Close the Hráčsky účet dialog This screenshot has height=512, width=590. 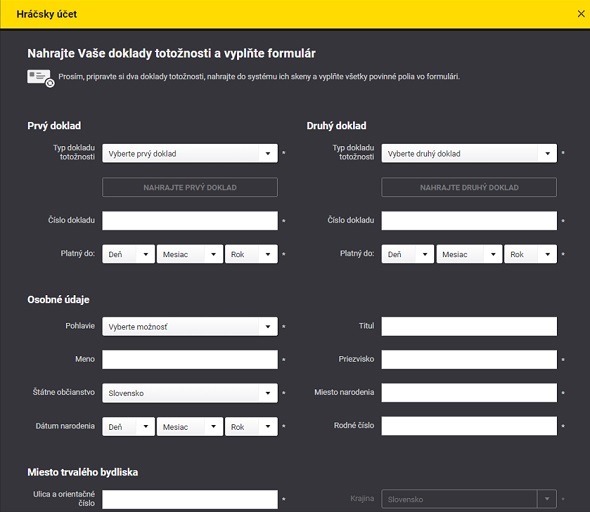pos(581,14)
